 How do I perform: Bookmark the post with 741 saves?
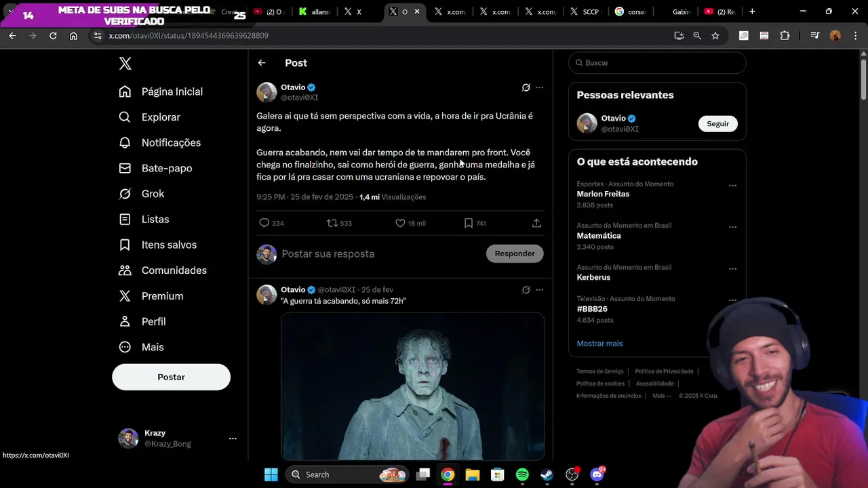pos(468,223)
